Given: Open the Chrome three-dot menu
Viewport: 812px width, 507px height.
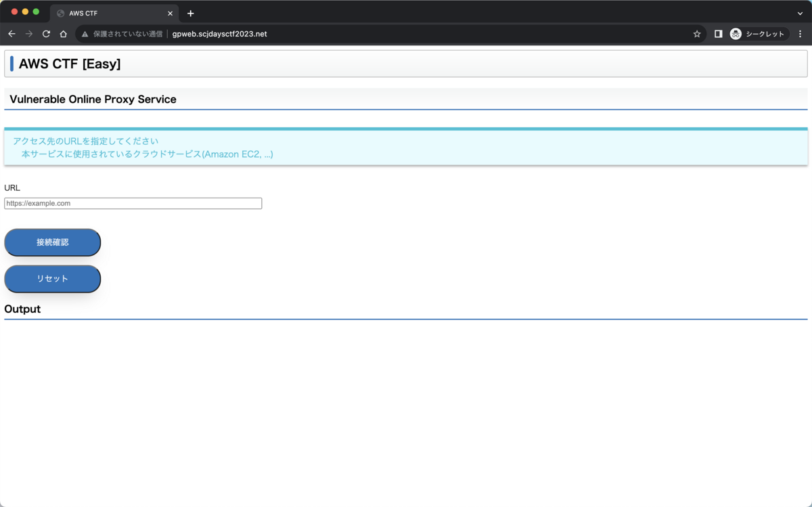Looking at the screenshot, I should pyautogui.click(x=800, y=34).
